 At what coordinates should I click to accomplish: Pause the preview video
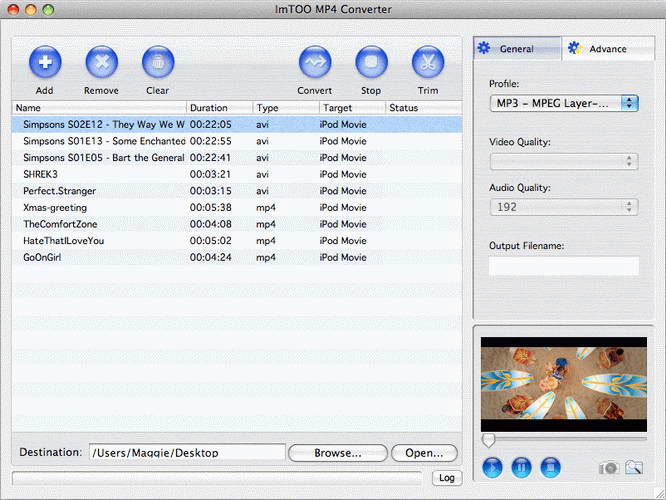coord(521,467)
